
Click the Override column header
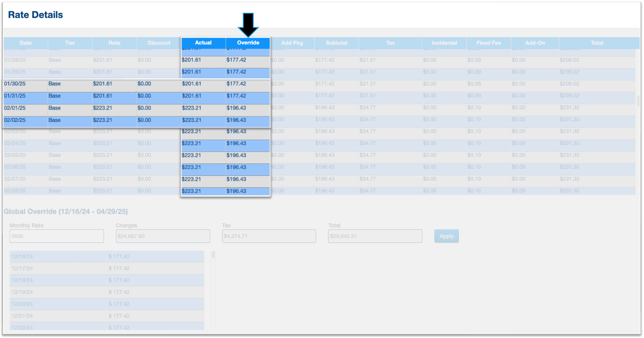tap(248, 43)
